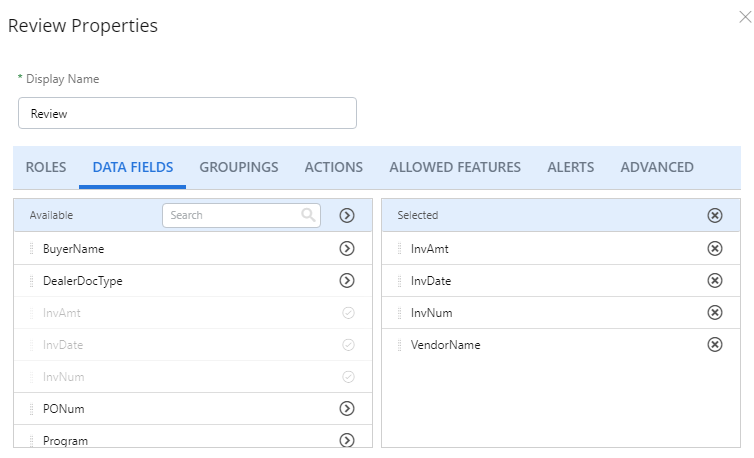Add DealerDocType field with its arrow icon
The height and width of the screenshot is (458, 754).
(347, 280)
